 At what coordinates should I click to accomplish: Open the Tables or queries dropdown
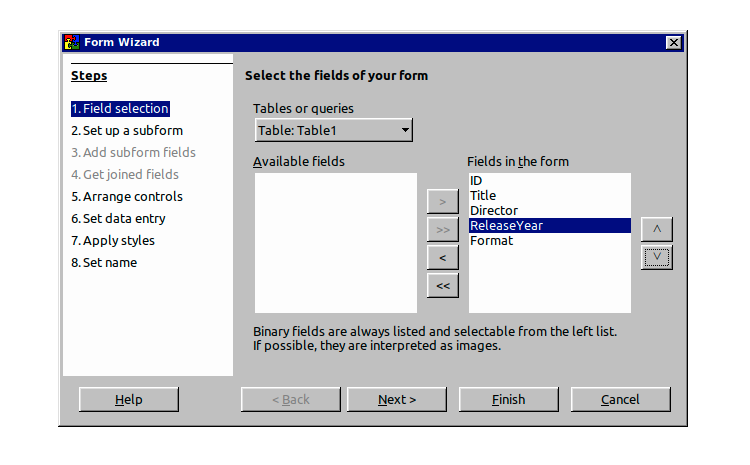click(333, 130)
